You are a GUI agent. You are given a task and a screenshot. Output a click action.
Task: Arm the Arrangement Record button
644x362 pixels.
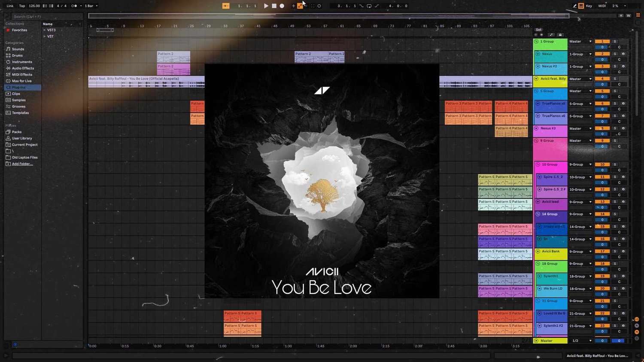(x=282, y=6)
